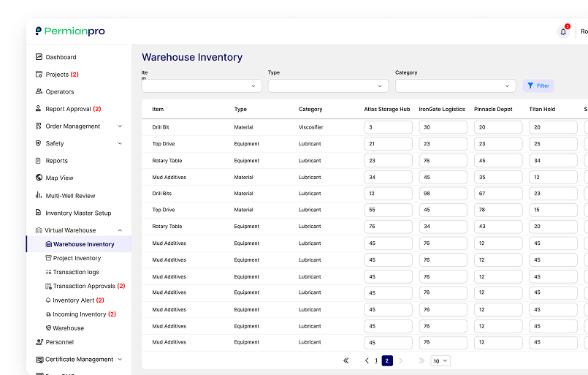Click IronGate Logistics column header
The height and width of the screenshot is (375, 588).
tap(442, 109)
